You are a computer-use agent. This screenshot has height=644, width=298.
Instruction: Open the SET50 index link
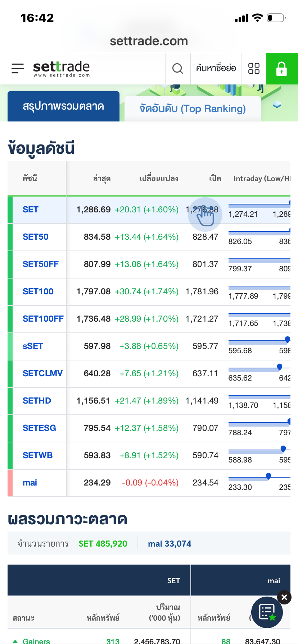pos(36,237)
